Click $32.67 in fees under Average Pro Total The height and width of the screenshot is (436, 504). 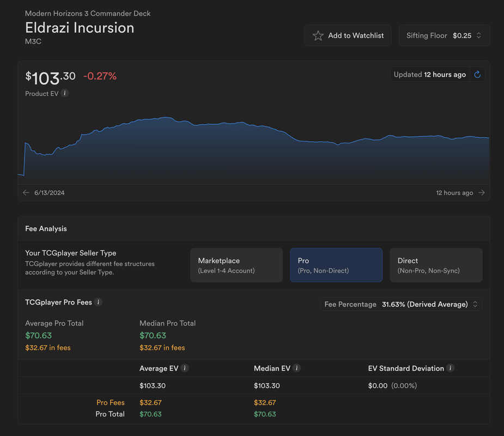point(48,348)
